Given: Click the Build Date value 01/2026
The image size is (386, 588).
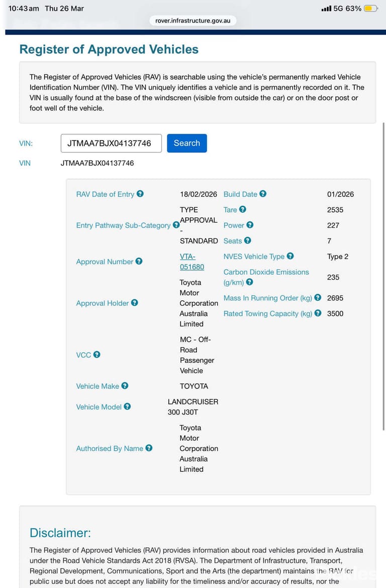Looking at the screenshot, I should (340, 194).
